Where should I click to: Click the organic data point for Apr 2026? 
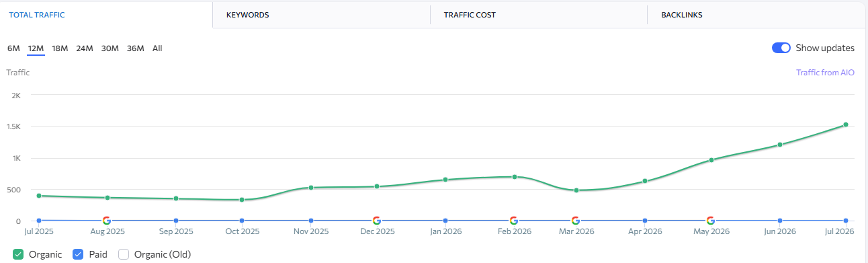[x=645, y=181]
